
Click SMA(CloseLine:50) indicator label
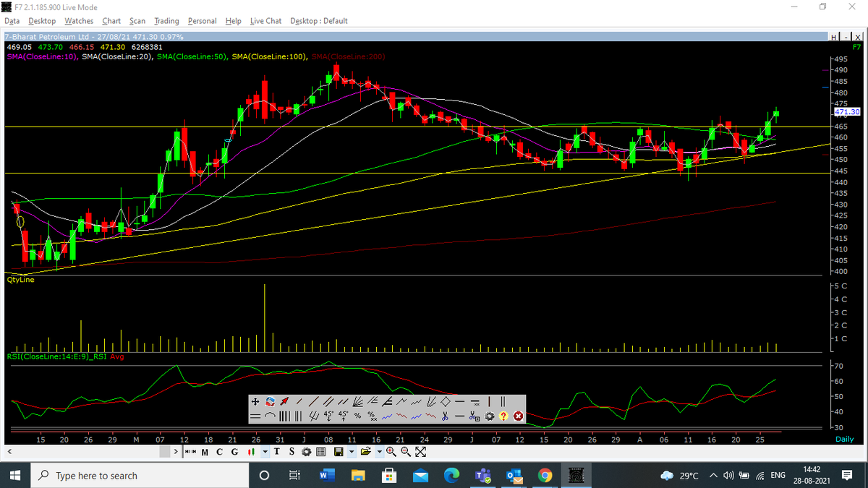(x=192, y=56)
